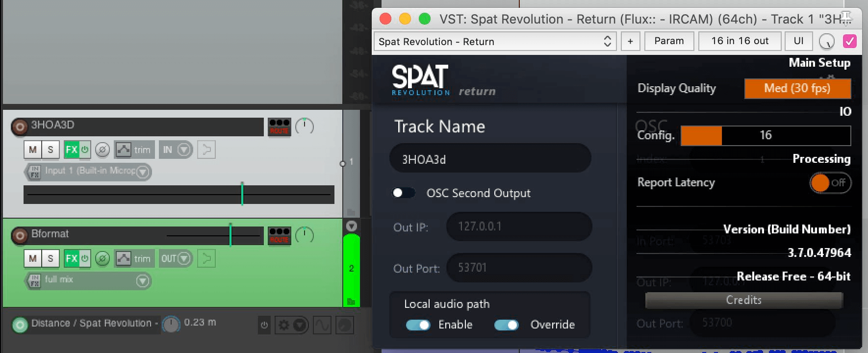
Task: Mute the Bformat track
Action: click(x=32, y=258)
